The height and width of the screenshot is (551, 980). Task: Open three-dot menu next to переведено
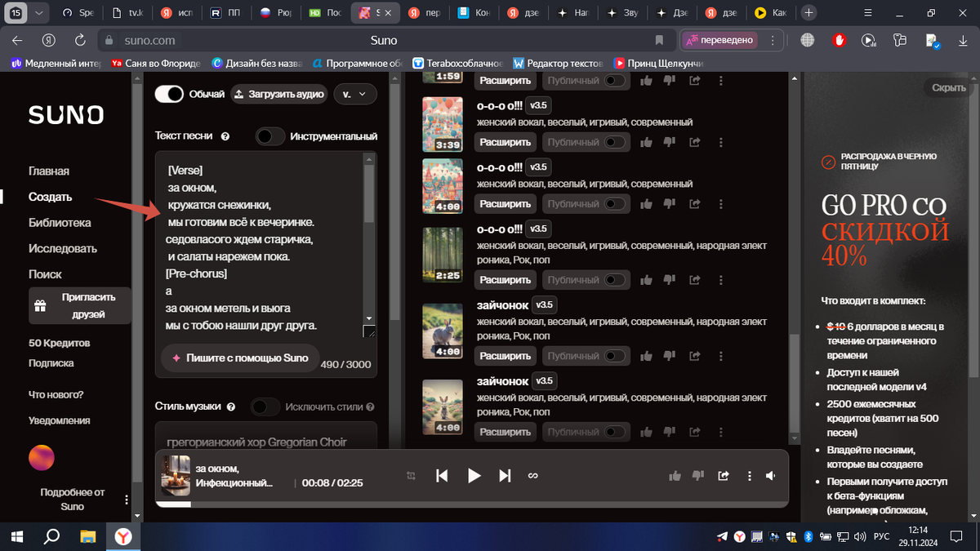(772, 40)
